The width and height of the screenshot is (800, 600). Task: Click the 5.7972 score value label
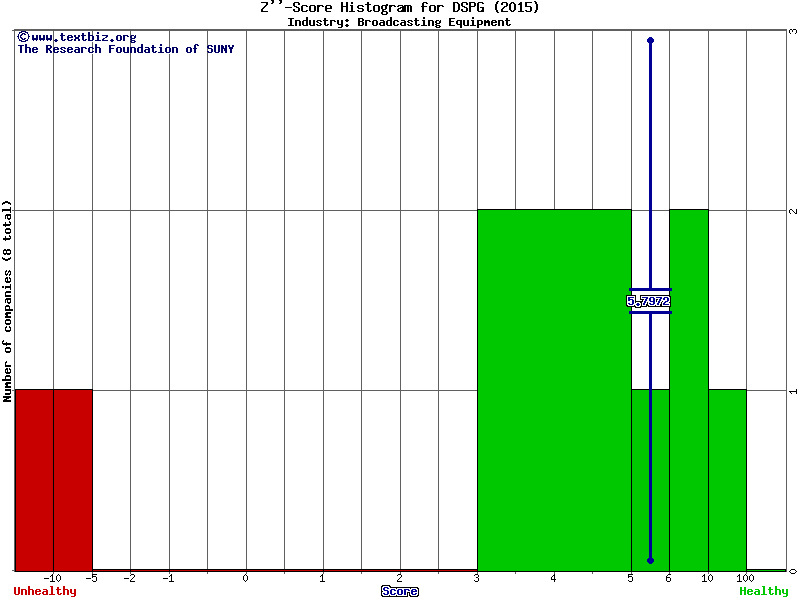649,301
